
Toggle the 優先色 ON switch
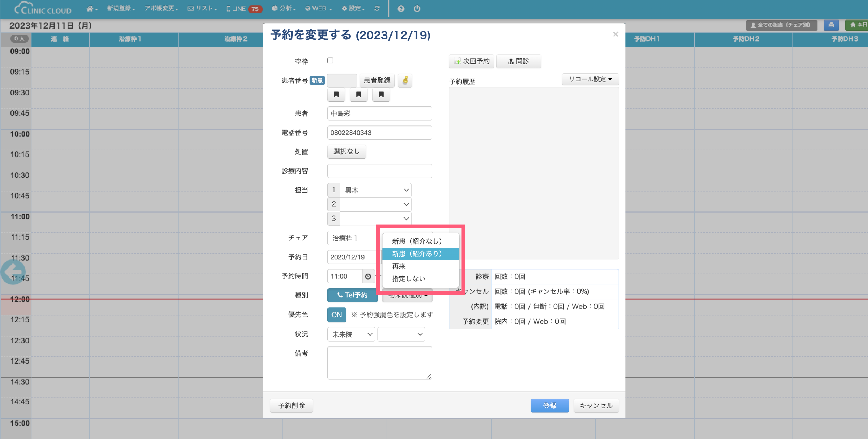pyautogui.click(x=336, y=315)
